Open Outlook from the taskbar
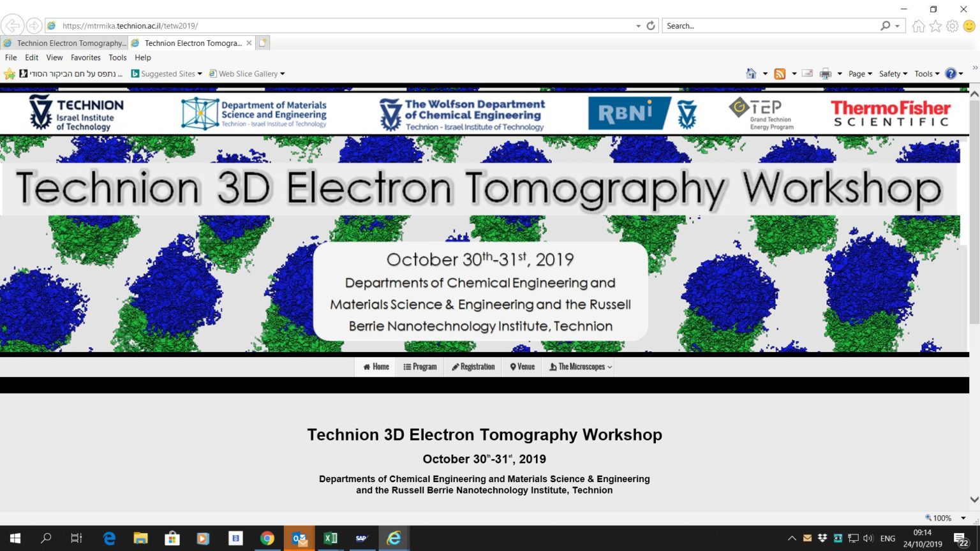This screenshot has height=551, width=980. point(299,538)
